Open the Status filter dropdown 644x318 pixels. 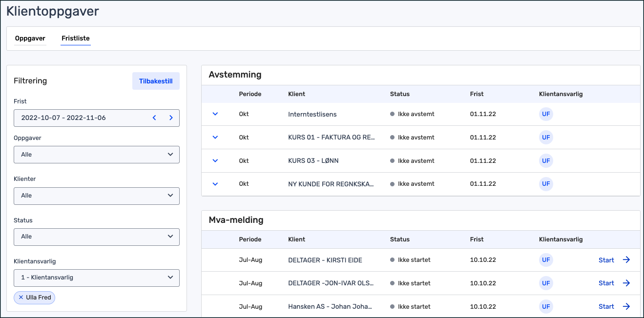[x=96, y=237]
